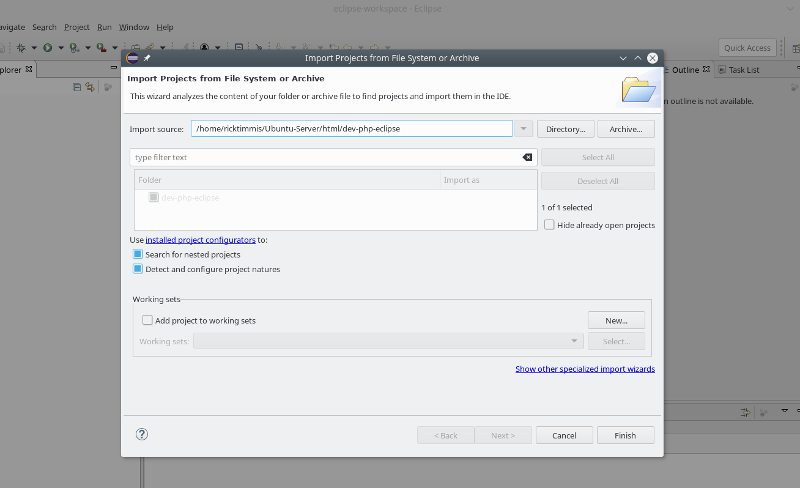Open the Run menu
This screenshot has width=800, height=488.
click(x=104, y=27)
